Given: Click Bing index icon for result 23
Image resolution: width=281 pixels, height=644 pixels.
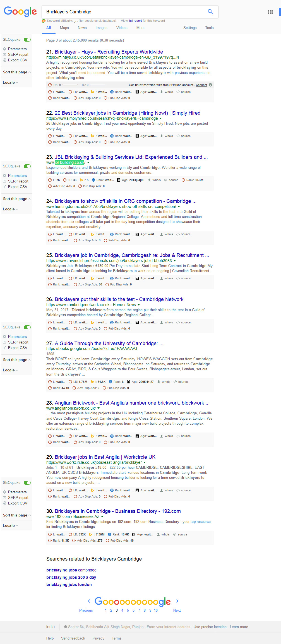Looking at the screenshot, I should (81, 180).
